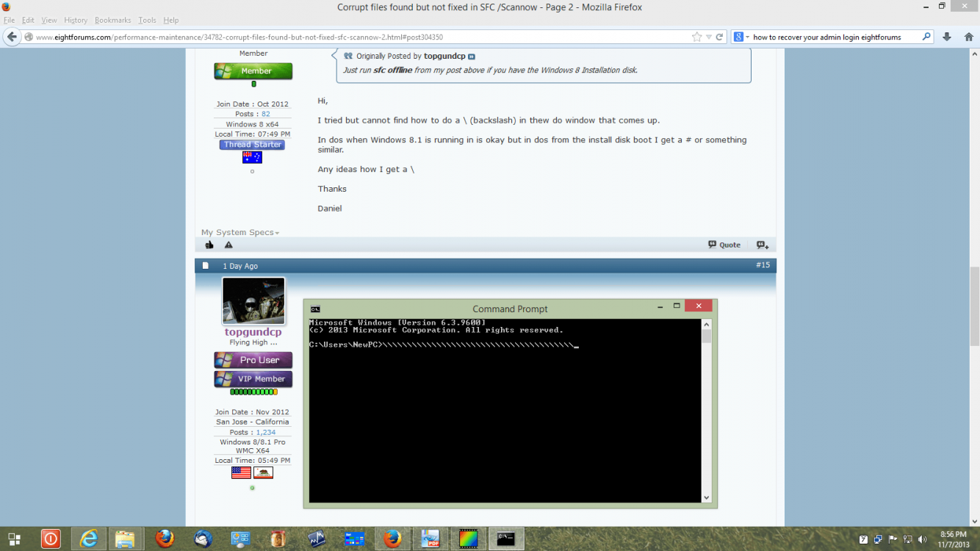Restore down the Firefox window
The image size is (980, 551).
pyautogui.click(x=943, y=6)
